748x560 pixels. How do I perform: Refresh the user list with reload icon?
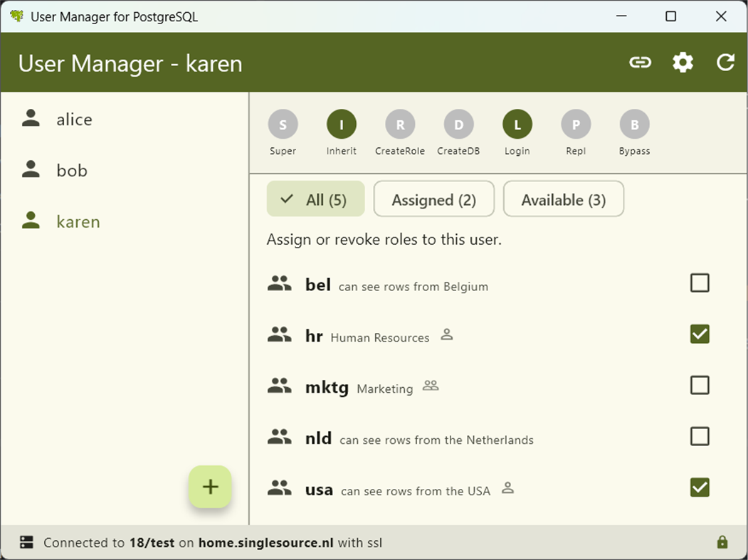click(725, 63)
